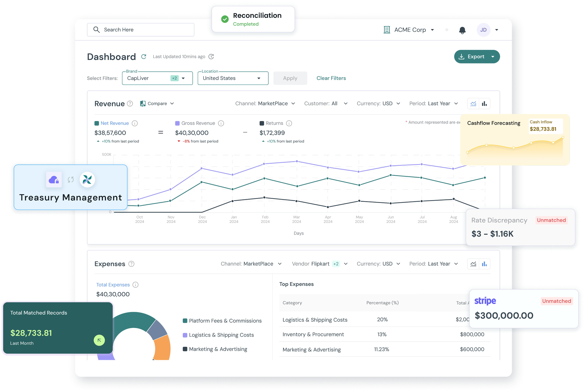
Task: Switch Revenue to line chart view
Action: pos(473,104)
